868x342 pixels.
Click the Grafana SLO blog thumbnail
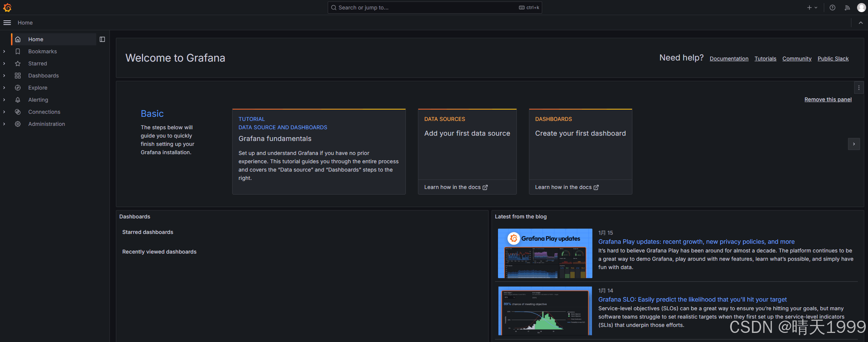click(545, 311)
